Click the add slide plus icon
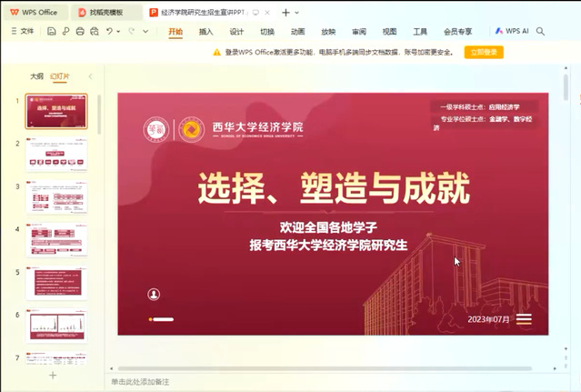This screenshot has height=392, width=581. (52, 374)
